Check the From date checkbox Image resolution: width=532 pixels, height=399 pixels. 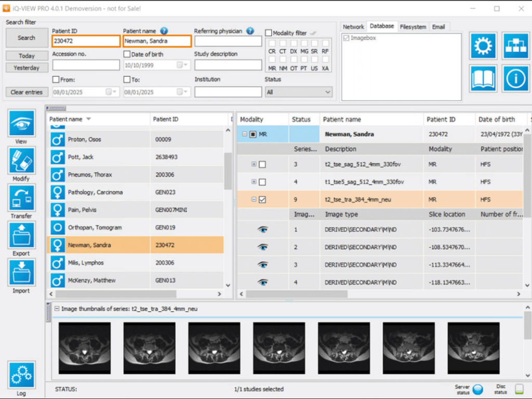(56, 79)
